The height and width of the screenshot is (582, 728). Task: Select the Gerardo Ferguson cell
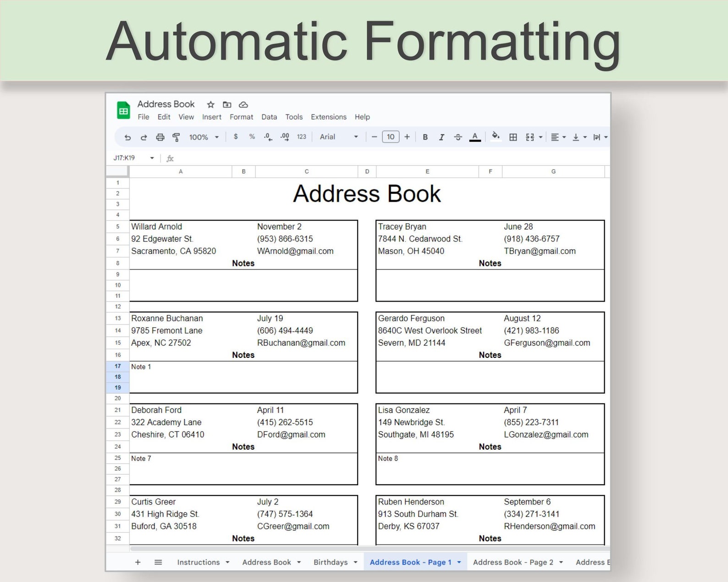[427, 318]
